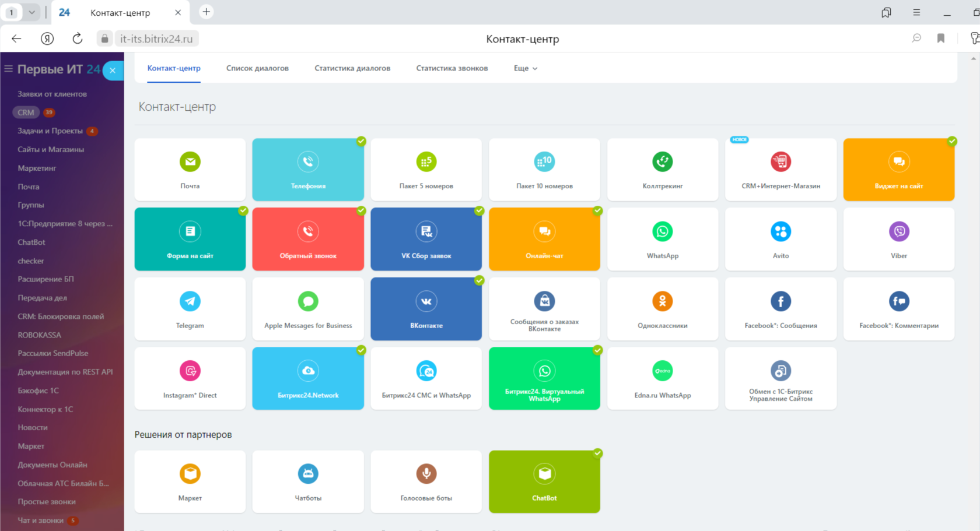Open the green ChatBot partner tile
Image resolution: width=980 pixels, height=531 pixels.
544,481
